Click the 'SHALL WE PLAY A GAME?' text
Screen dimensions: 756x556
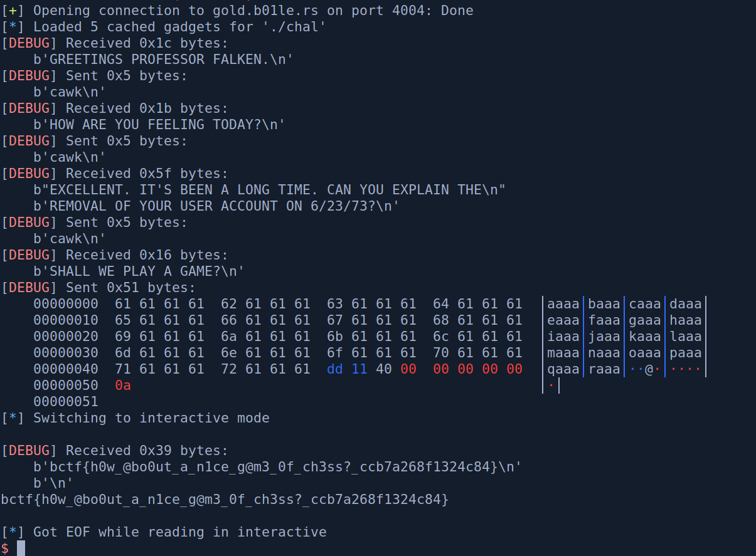coord(139,271)
